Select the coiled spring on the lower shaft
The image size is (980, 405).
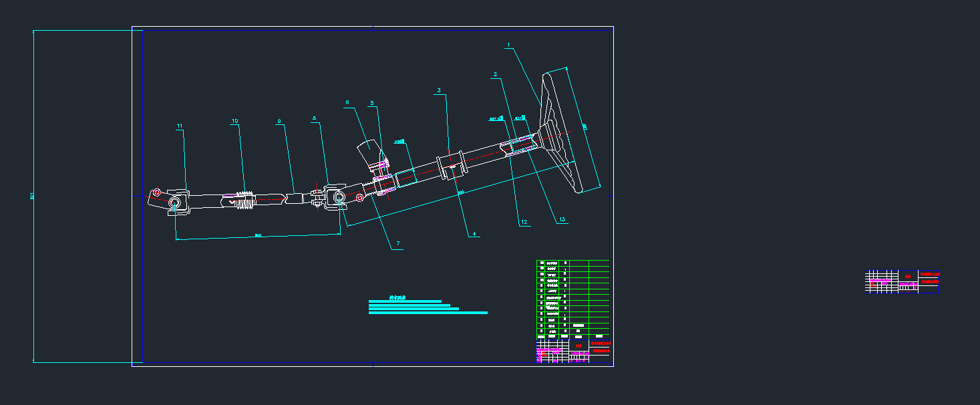[x=244, y=200]
